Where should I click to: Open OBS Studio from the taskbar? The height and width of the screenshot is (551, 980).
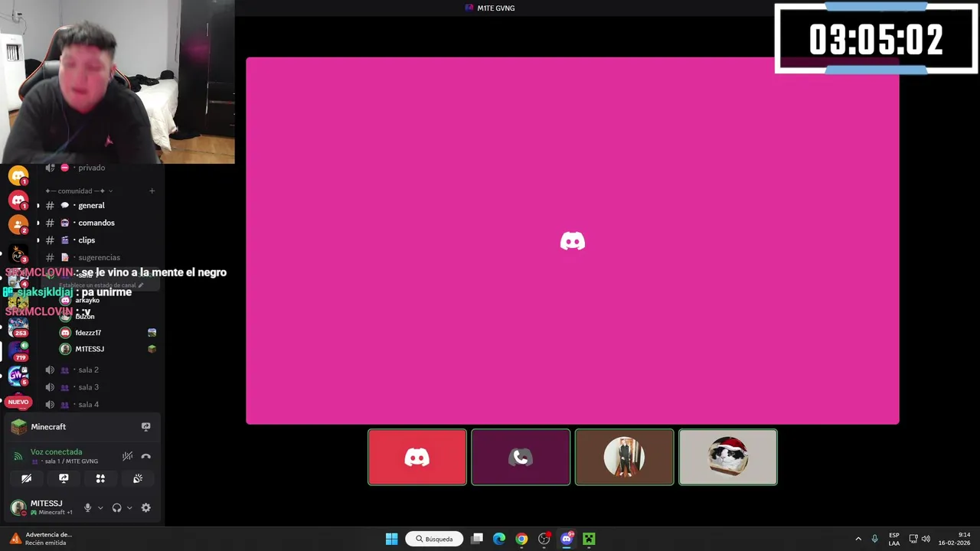point(544,539)
